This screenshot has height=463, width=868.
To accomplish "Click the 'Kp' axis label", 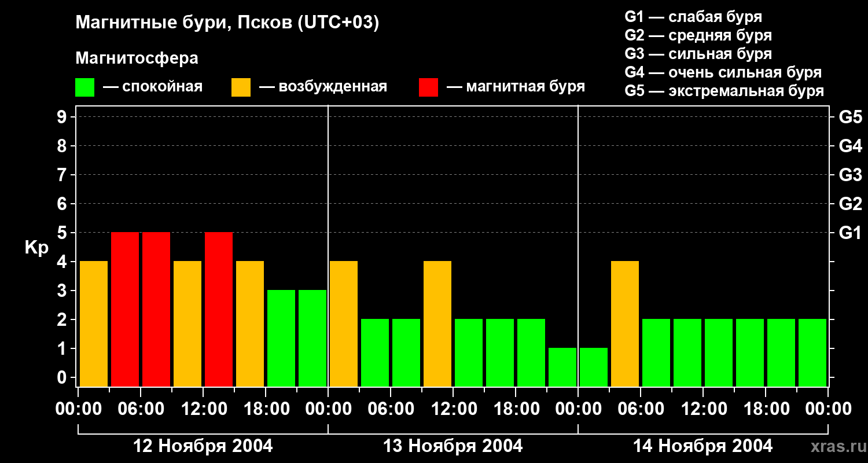I will click(36, 248).
